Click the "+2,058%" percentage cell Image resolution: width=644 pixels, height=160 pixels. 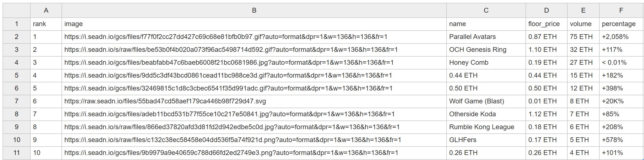[615, 37]
